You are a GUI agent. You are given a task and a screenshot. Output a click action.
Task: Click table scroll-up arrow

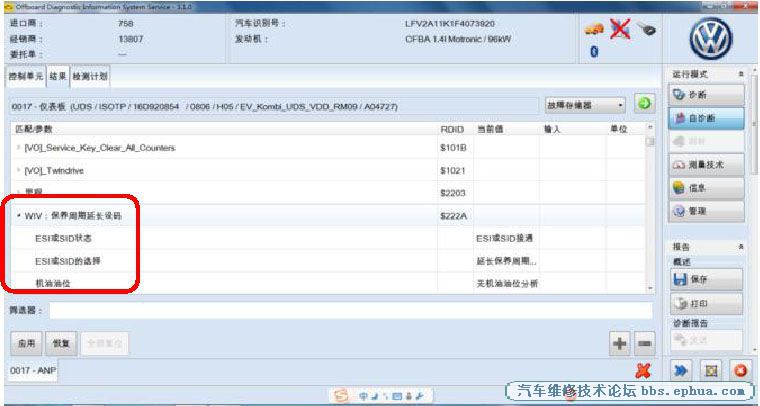point(650,128)
